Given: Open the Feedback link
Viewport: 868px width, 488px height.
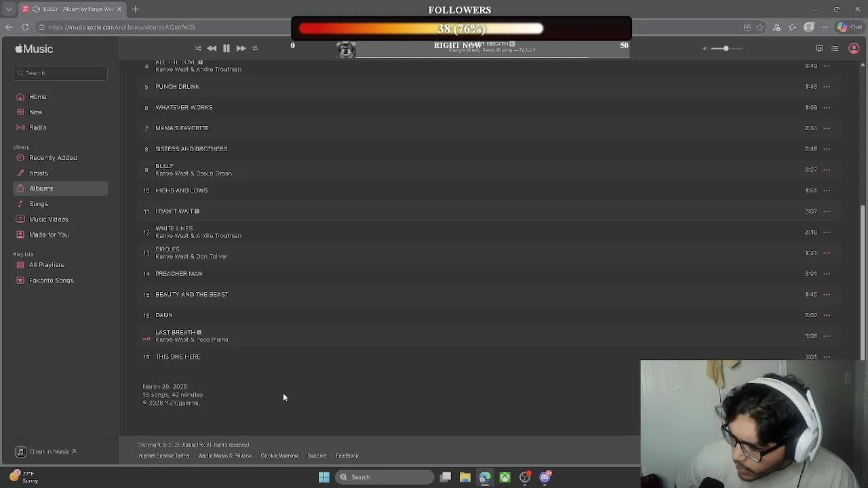Looking at the screenshot, I should 347,455.
